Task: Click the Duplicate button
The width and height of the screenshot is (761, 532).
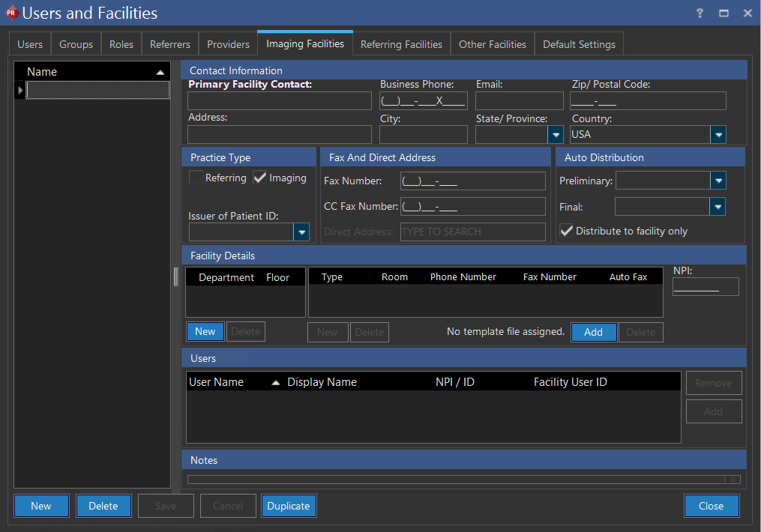Action: [289, 506]
